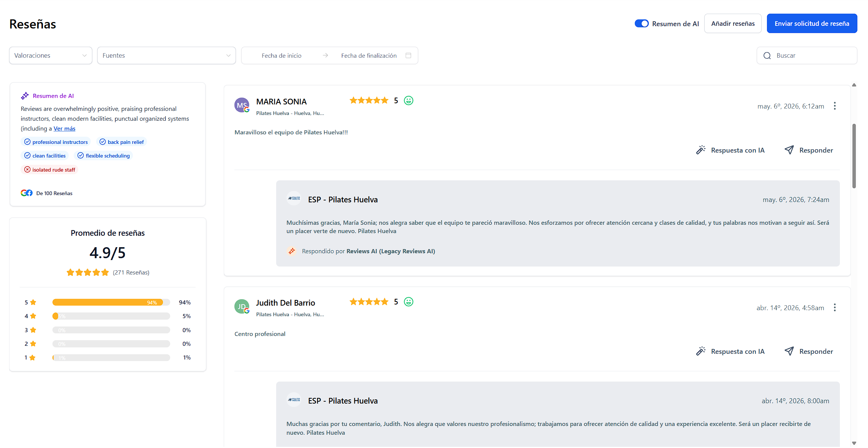Click the 'De 100 Reseñas' text
This screenshot has height=448, width=868.
(54, 193)
